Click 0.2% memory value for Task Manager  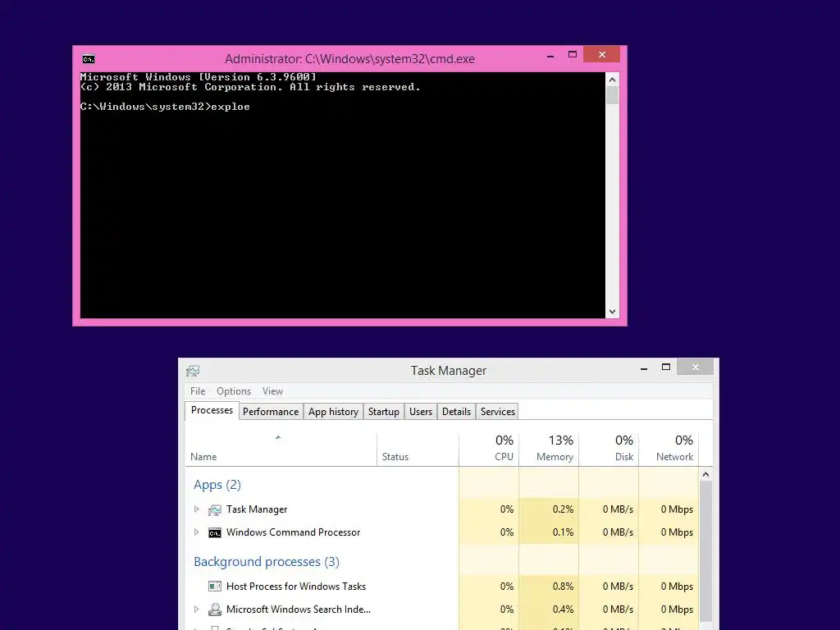[563, 509]
